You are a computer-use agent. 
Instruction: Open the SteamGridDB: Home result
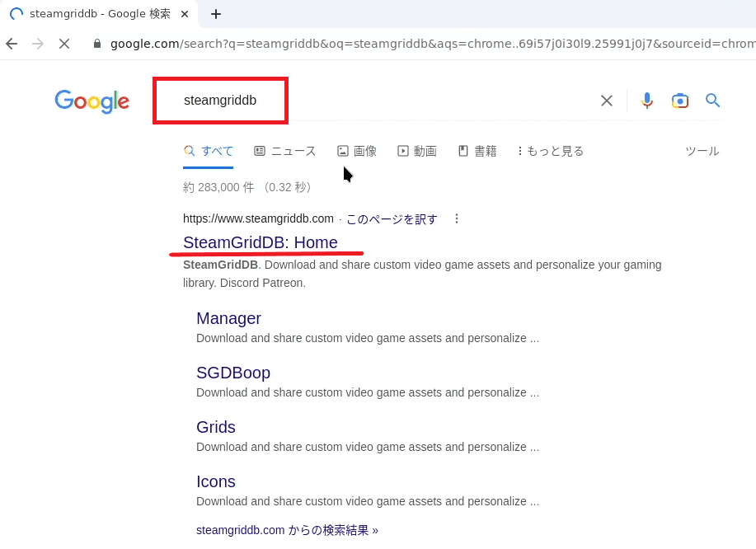(261, 242)
